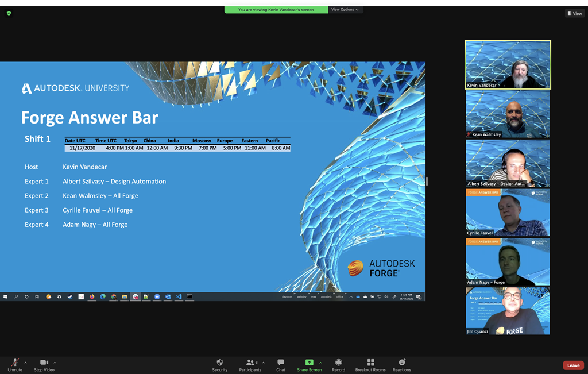This screenshot has width=588, height=374.
Task: Click the Windows Start button in shared screen
Action: click(5, 297)
